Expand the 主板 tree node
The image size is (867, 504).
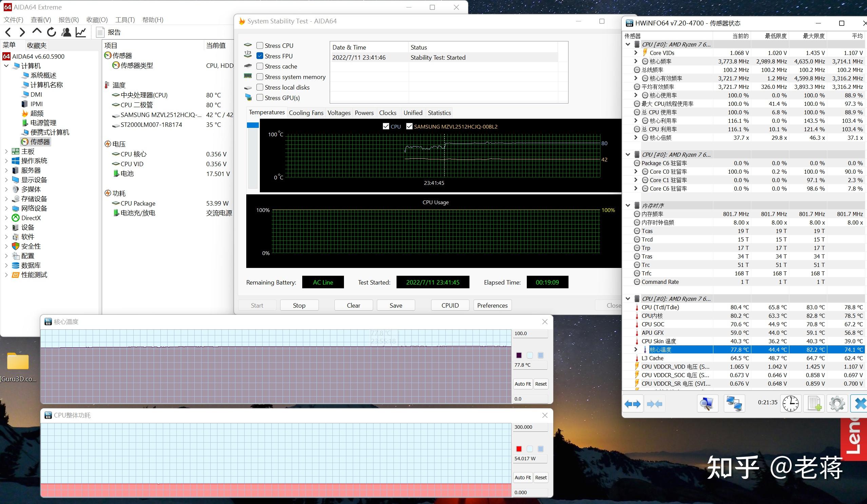click(6, 151)
